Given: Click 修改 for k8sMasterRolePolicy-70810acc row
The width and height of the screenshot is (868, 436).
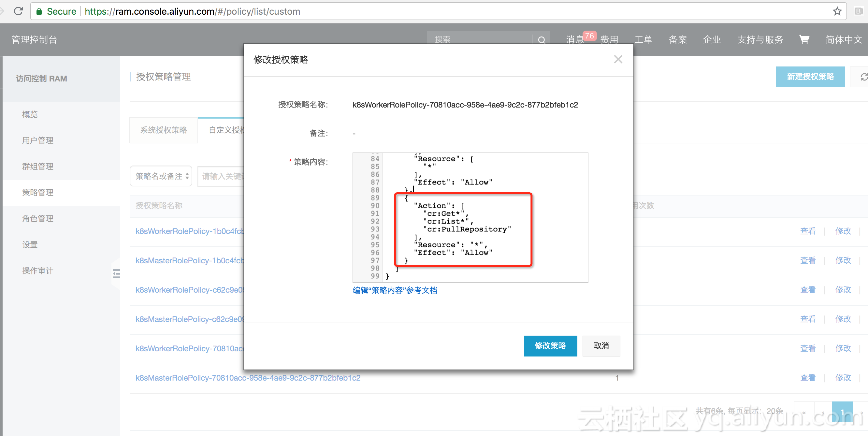Looking at the screenshot, I should pos(843,378).
